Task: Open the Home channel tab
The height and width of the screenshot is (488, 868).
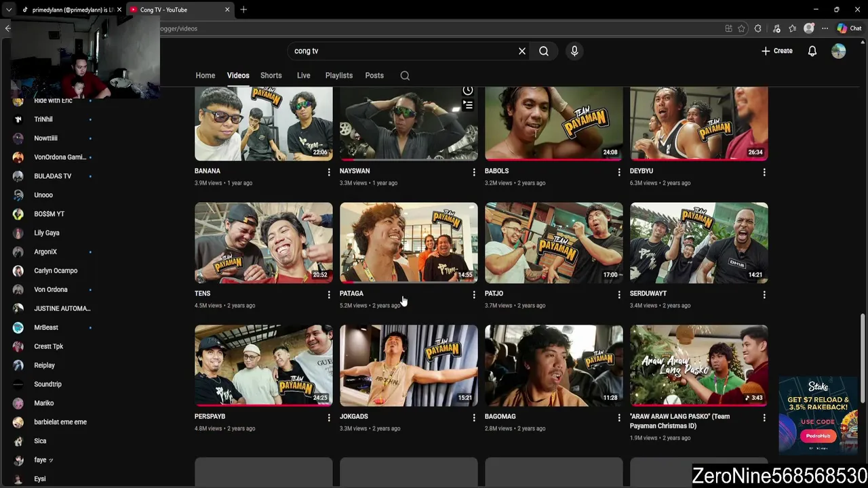Action: pyautogui.click(x=205, y=75)
